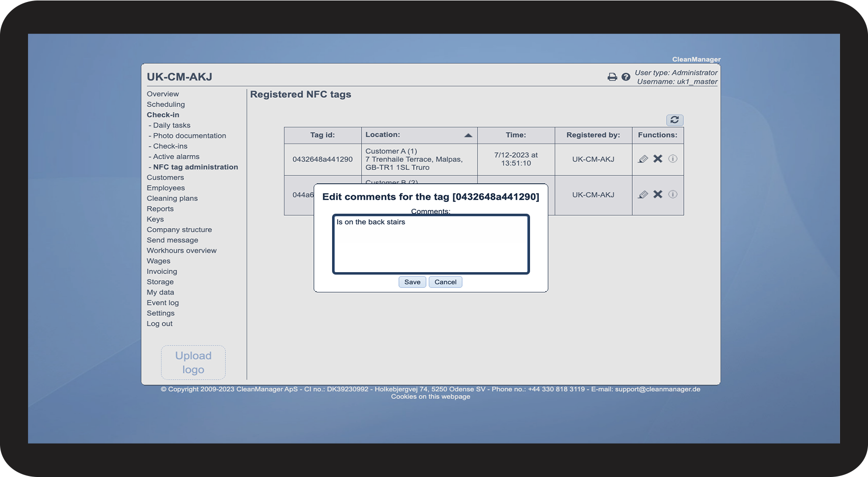View the Event log
Image resolution: width=868 pixels, height=477 pixels.
point(163,303)
